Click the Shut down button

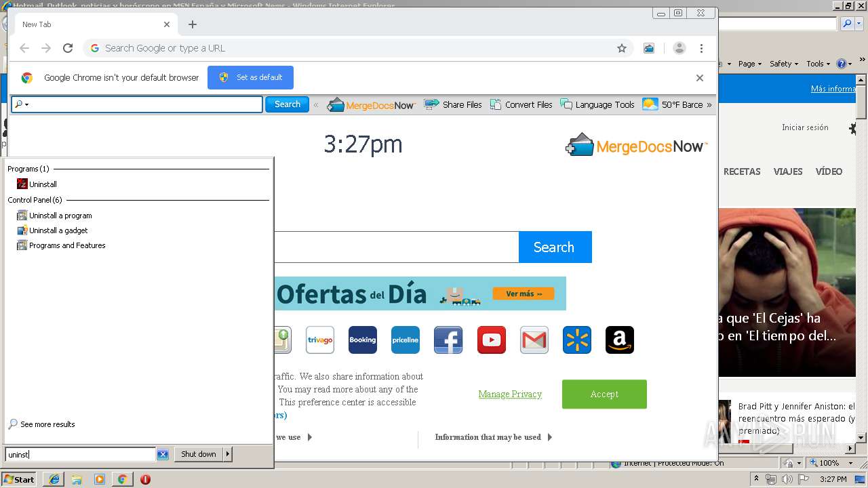[199, 454]
